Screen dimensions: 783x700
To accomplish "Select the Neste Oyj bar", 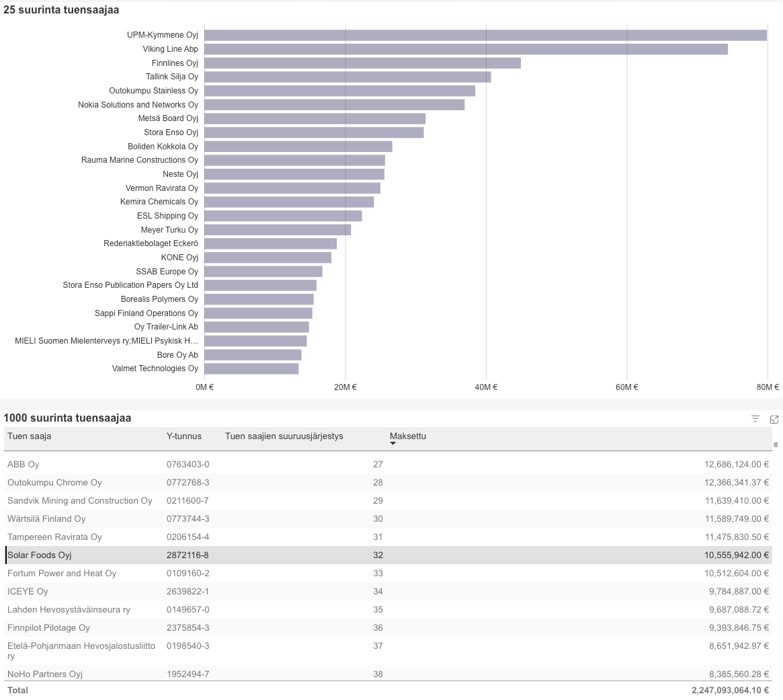I will pos(294,174).
